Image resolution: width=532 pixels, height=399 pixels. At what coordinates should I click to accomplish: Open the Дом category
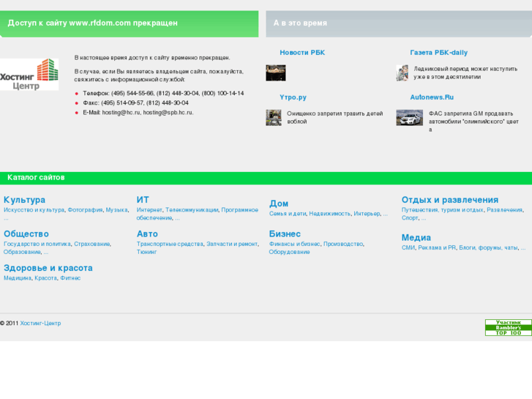(x=279, y=204)
